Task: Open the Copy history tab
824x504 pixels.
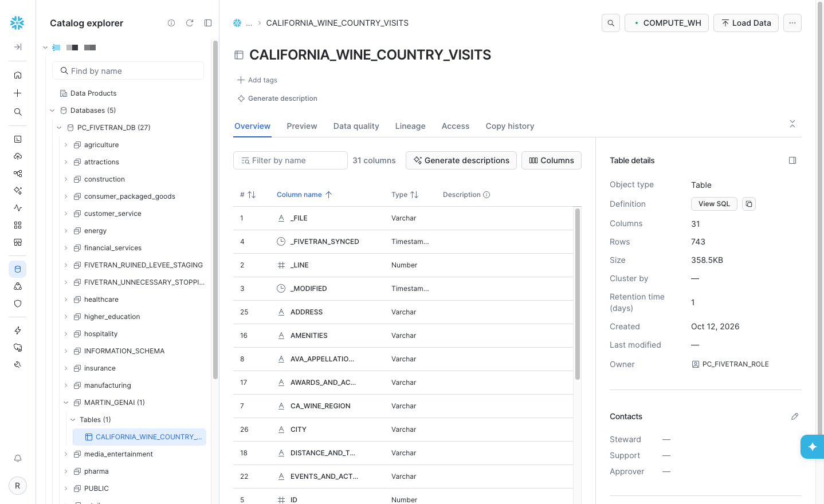Action: click(x=510, y=126)
